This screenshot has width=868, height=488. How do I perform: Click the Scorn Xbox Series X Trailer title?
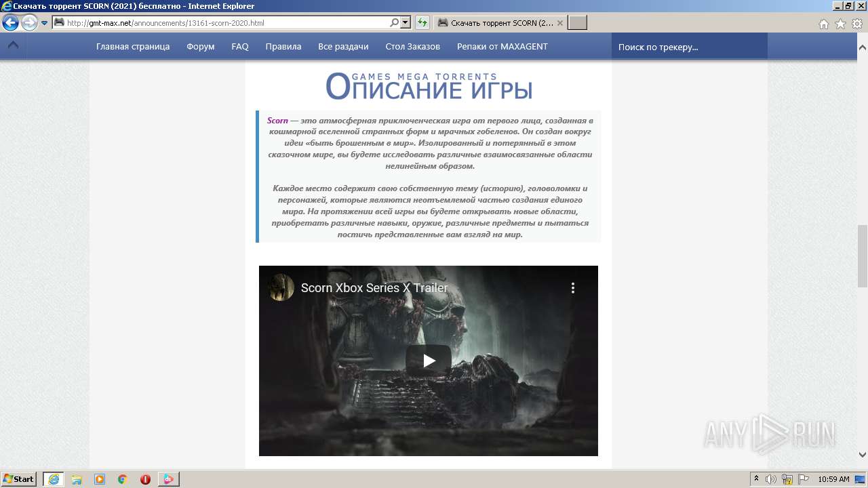[x=374, y=288]
